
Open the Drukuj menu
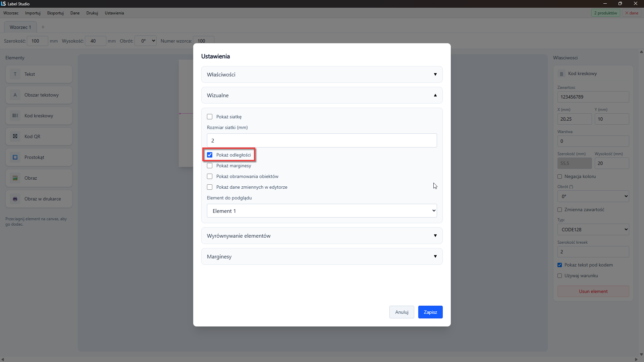coord(92,13)
